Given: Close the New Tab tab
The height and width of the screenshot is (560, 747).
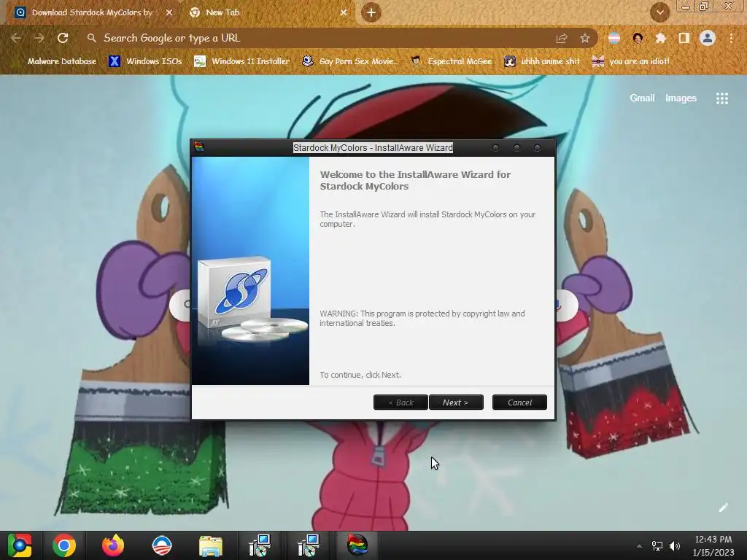Looking at the screenshot, I should [x=344, y=12].
